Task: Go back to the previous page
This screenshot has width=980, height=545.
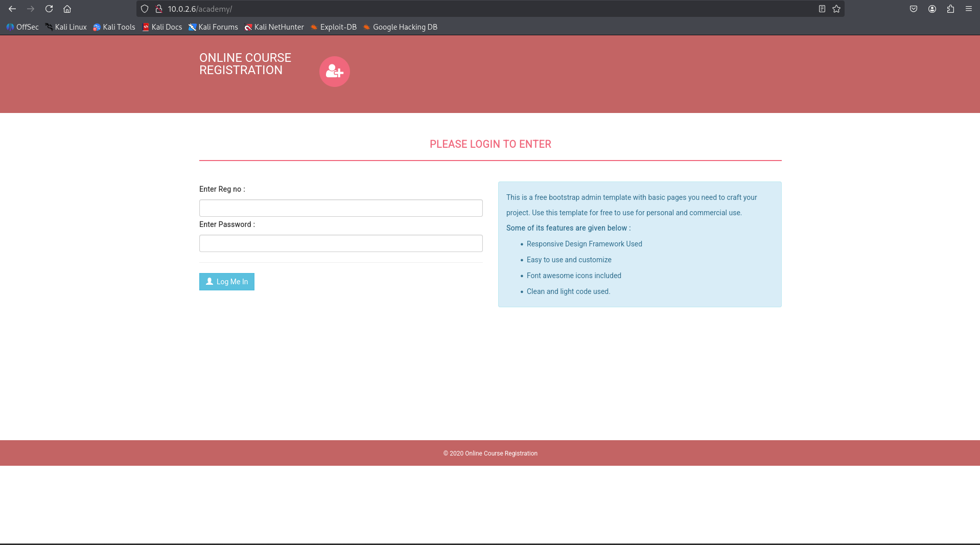Action: [x=12, y=9]
